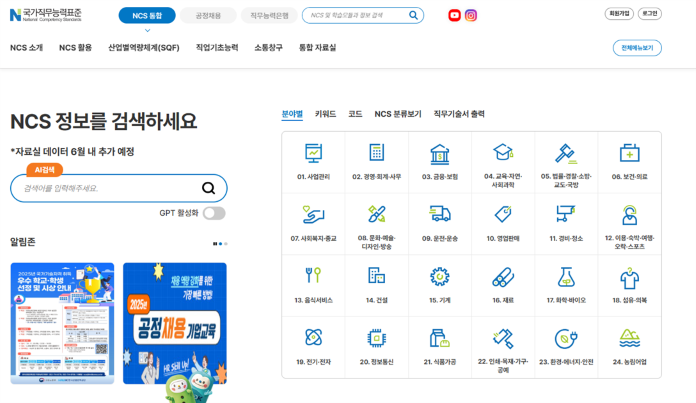Open the 2025년 공정채용 기업교육 banner

(x=174, y=323)
